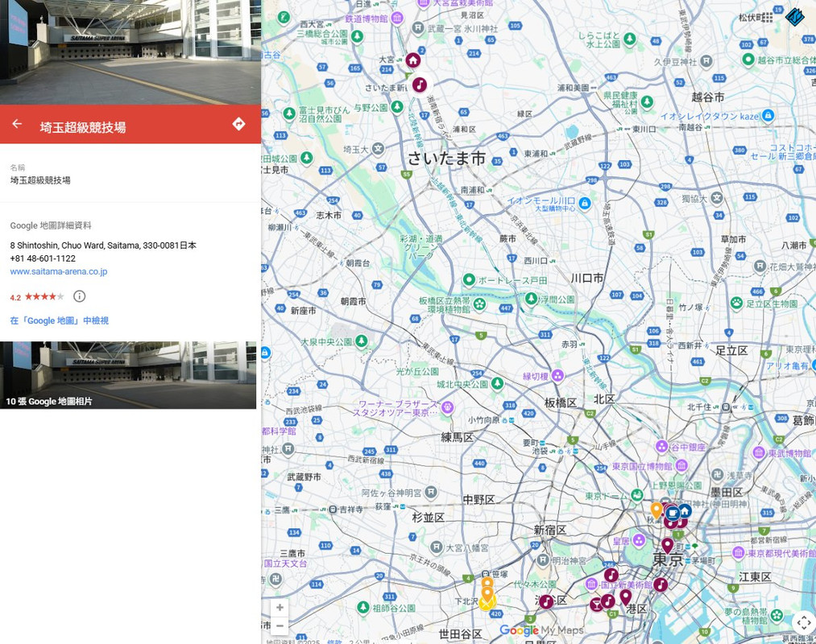Screen dimensions: 816x644
Task: Click 浅草寺 temple icon
Action: [x=717, y=474]
